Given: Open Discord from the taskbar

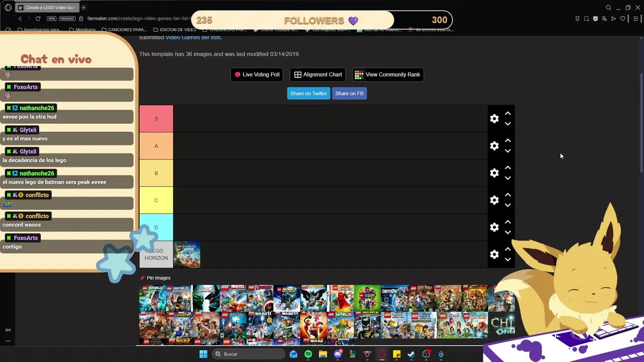Looking at the screenshot, I should [x=338, y=354].
